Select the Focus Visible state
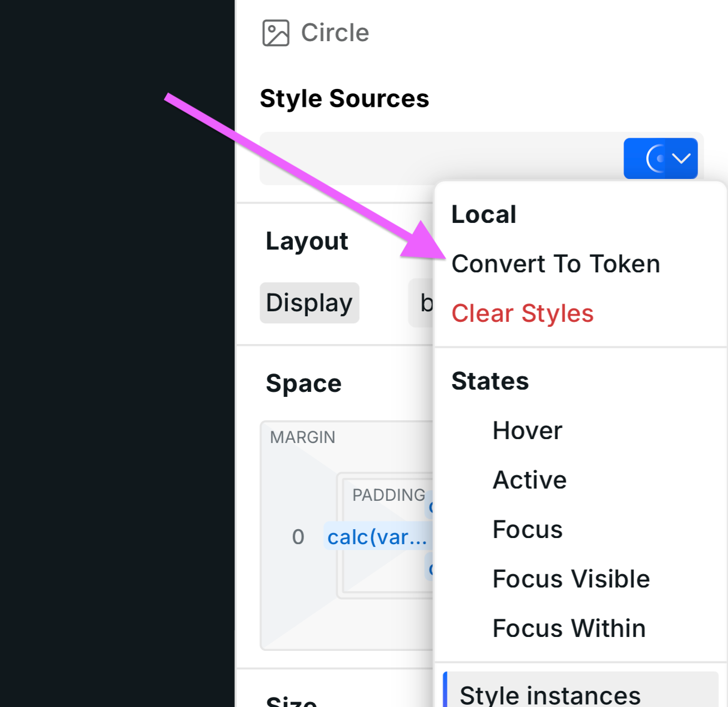728x707 pixels. (x=571, y=579)
